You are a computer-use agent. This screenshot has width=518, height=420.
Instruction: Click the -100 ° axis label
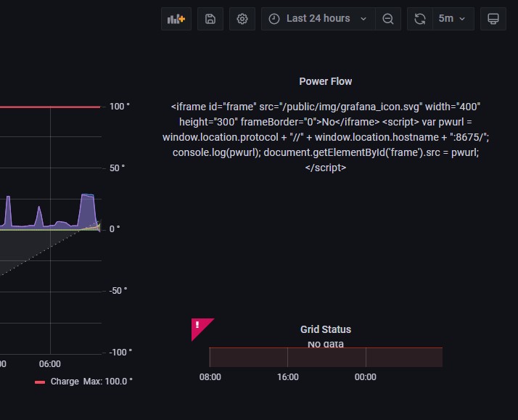[120, 352]
